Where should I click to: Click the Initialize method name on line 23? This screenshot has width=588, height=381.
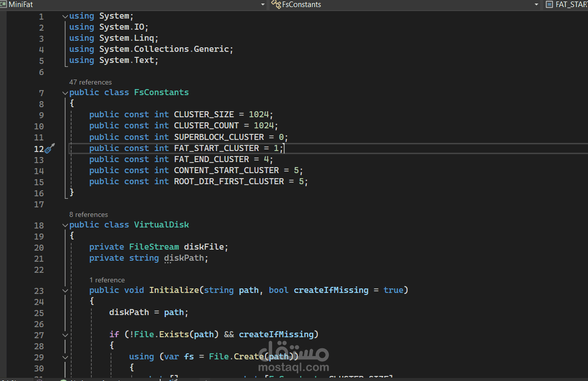pos(174,290)
